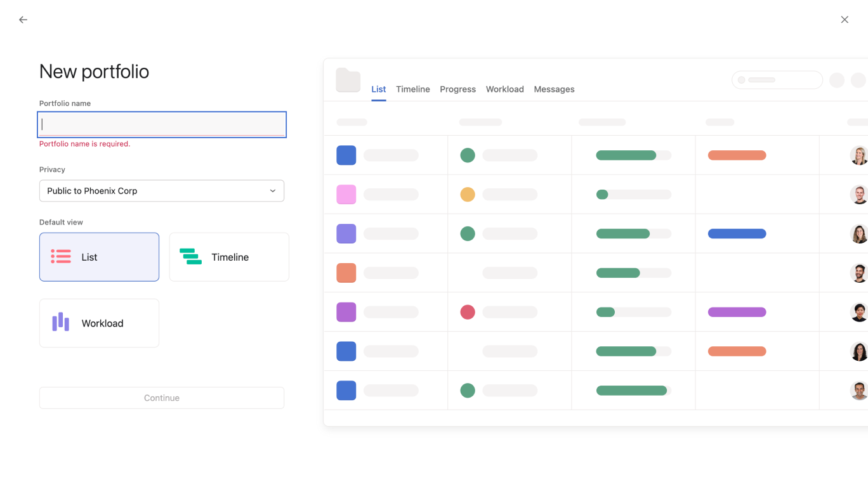
Task: Click the blue project square in first row
Action: (346, 155)
